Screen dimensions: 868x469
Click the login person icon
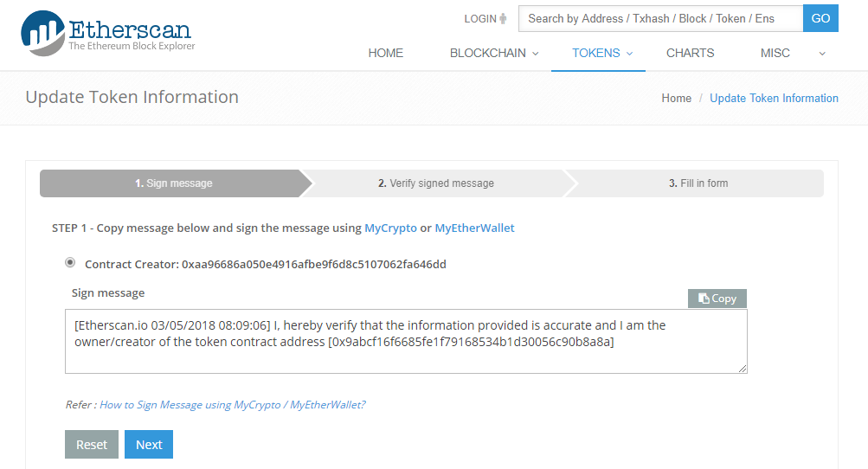point(503,19)
